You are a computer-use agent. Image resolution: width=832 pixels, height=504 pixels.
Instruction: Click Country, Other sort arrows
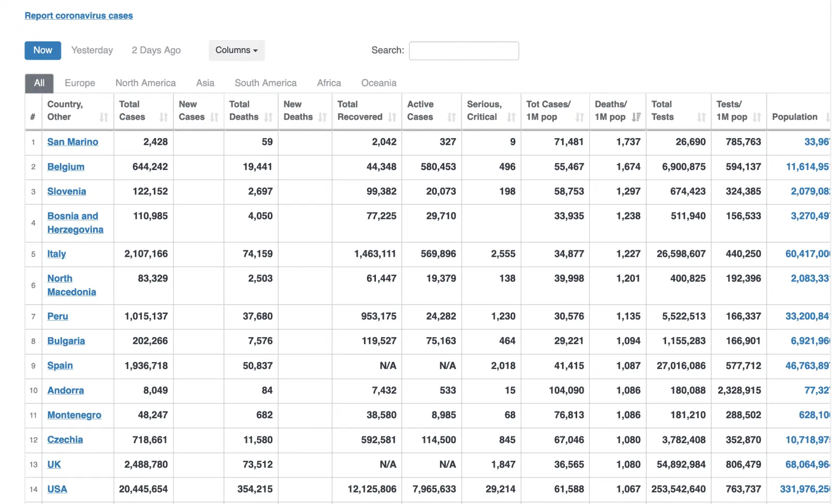click(104, 117)
